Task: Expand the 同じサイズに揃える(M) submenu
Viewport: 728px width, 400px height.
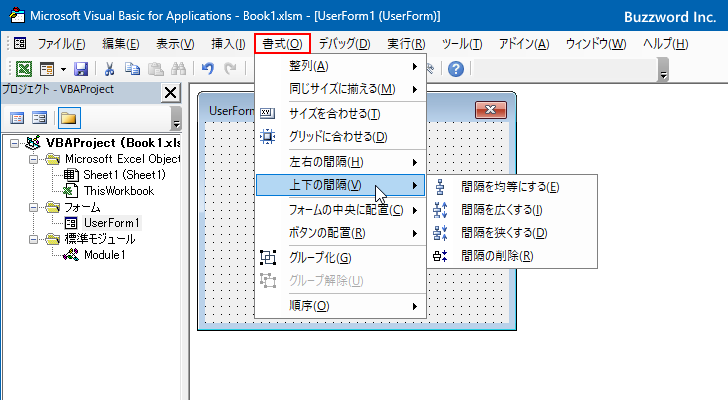Action: click(340, 89)
